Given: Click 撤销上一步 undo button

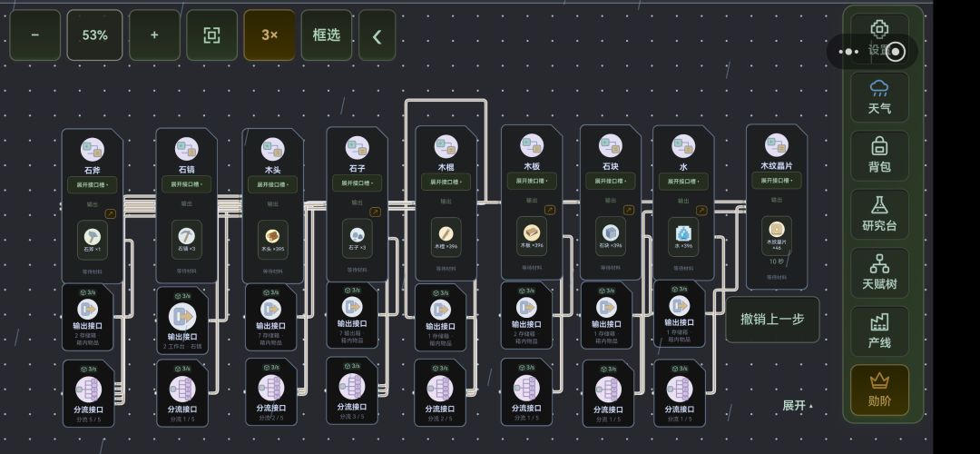Looking at the screenshot, I should (772, 319).
